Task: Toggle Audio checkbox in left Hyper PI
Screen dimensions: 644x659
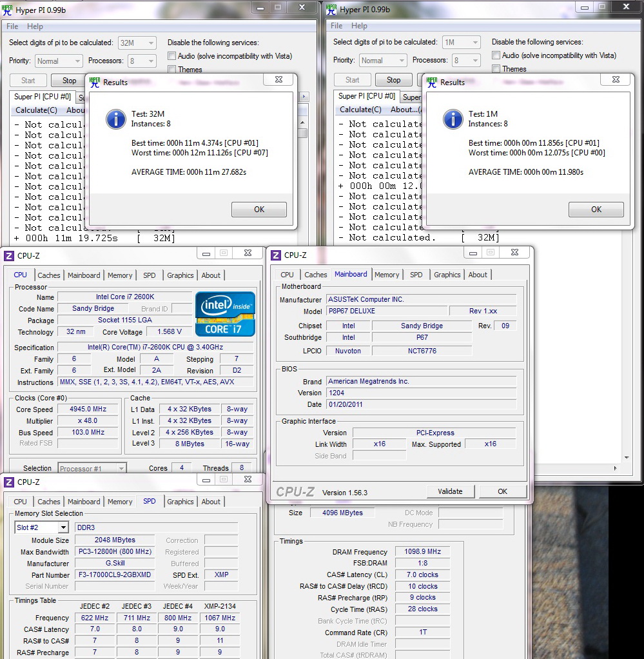Action: click(x=171, y=56)
